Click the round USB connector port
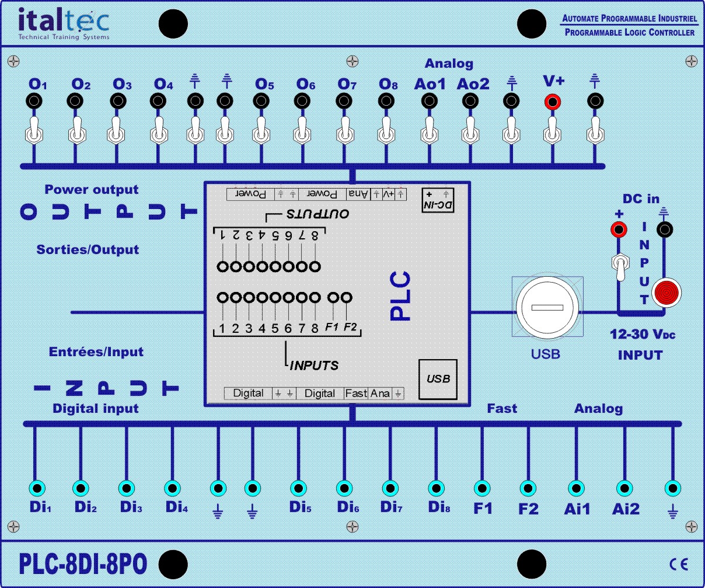Viewport: 705px width, 588px height. (x=547, y=308)
